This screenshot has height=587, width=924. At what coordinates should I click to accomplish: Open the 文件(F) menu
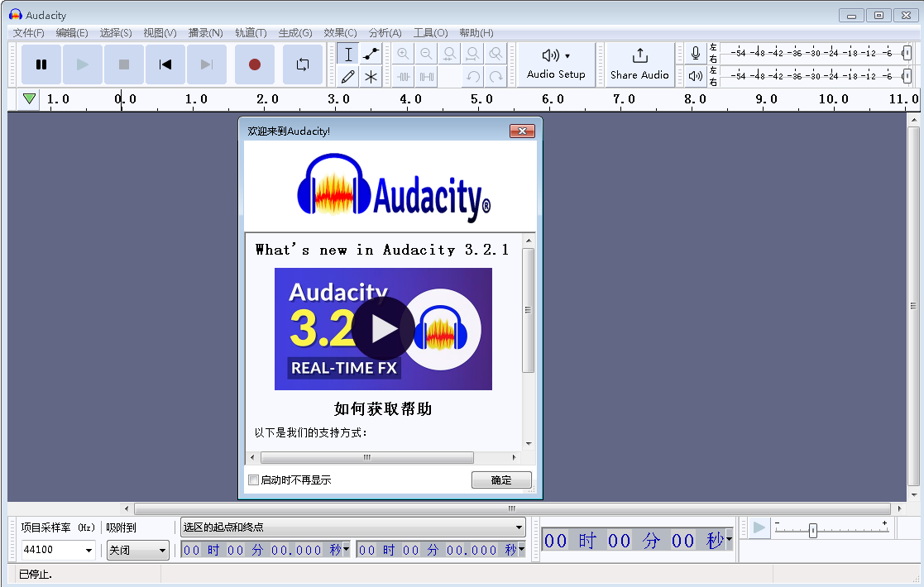(x=28, y=33)
